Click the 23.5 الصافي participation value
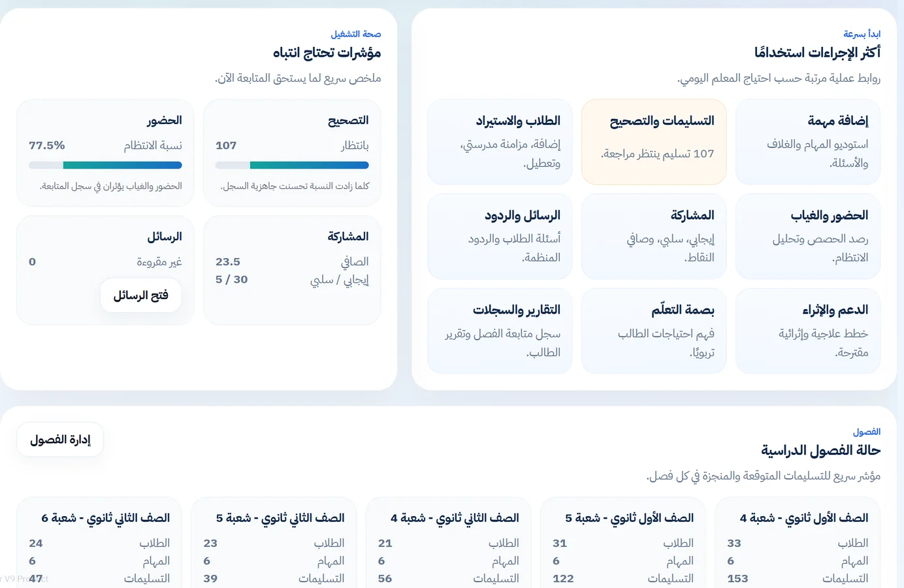The image size is (904, 588). 228,262
